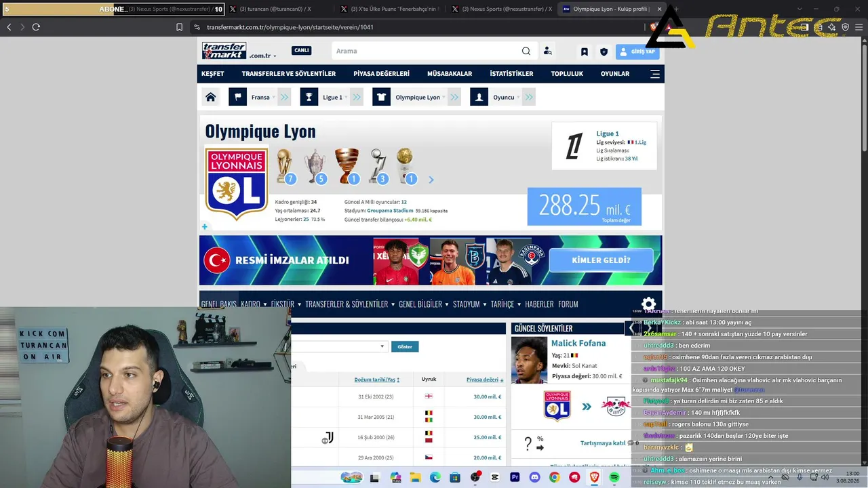
Task: Open Google Chrome from the taskbar
Action: click(x=555, y=478)
